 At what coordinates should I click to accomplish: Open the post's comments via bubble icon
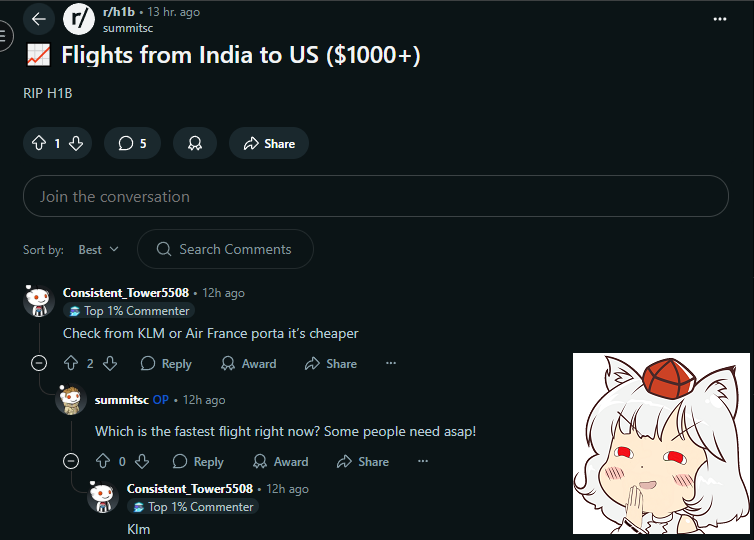[132, 143]
